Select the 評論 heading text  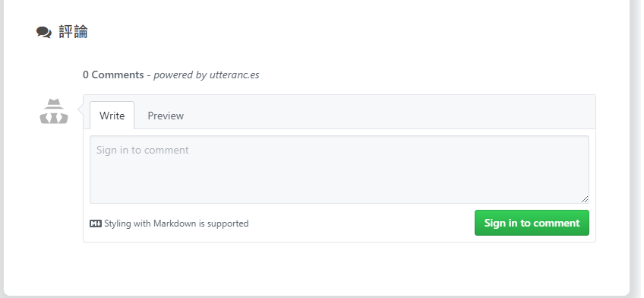(x=73, y=32)
